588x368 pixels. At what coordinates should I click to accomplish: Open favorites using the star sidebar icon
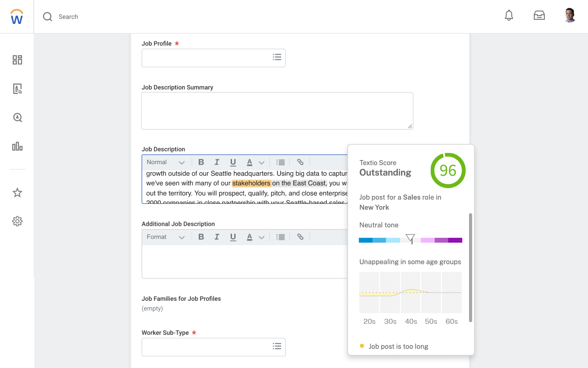17,193
